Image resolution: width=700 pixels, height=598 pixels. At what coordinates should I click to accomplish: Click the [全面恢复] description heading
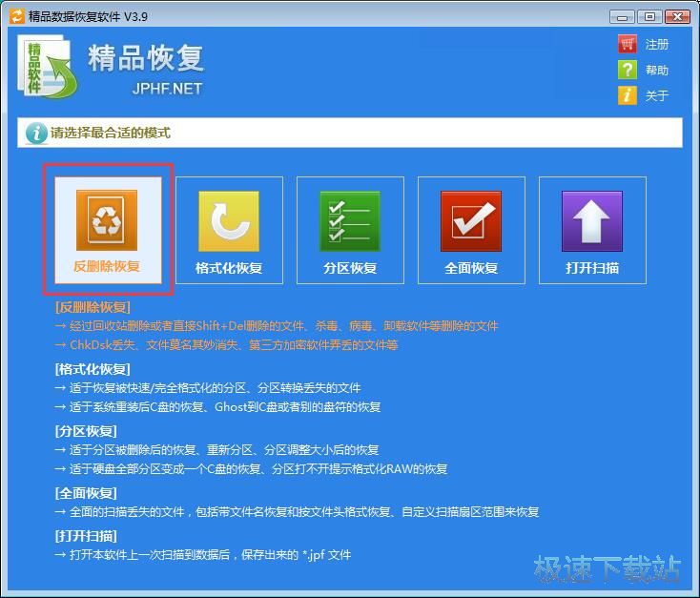pyautogui.click(x=86, y=493)
